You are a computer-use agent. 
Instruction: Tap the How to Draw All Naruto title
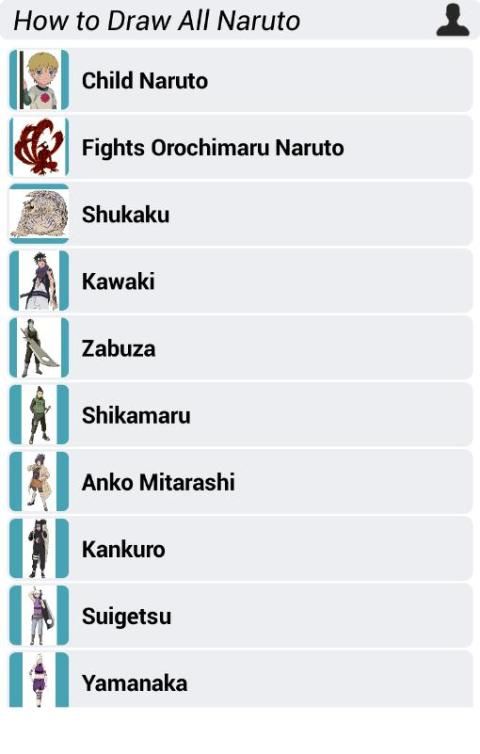tap(157, 21)
